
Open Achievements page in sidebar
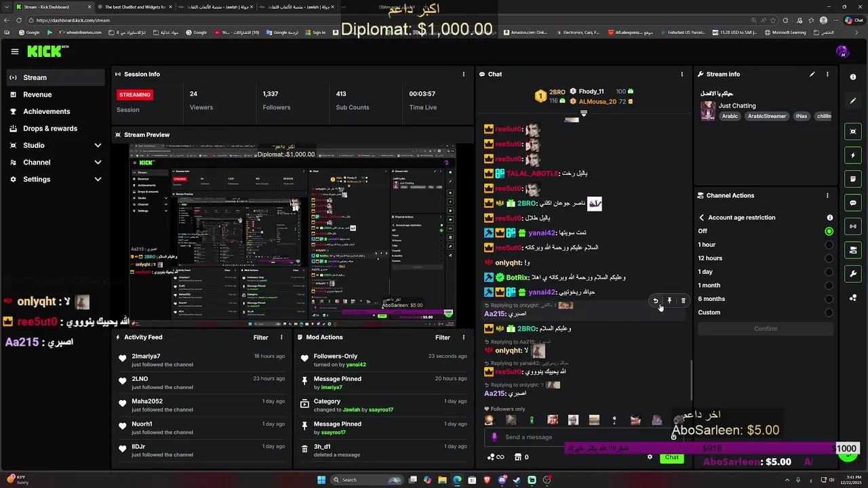point(56,111)
